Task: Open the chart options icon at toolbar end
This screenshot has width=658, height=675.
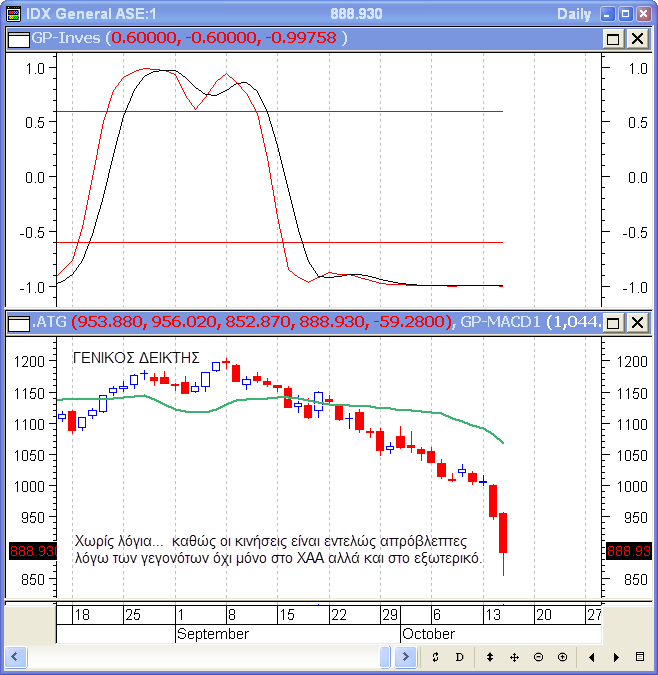Action: click(640, 657)
